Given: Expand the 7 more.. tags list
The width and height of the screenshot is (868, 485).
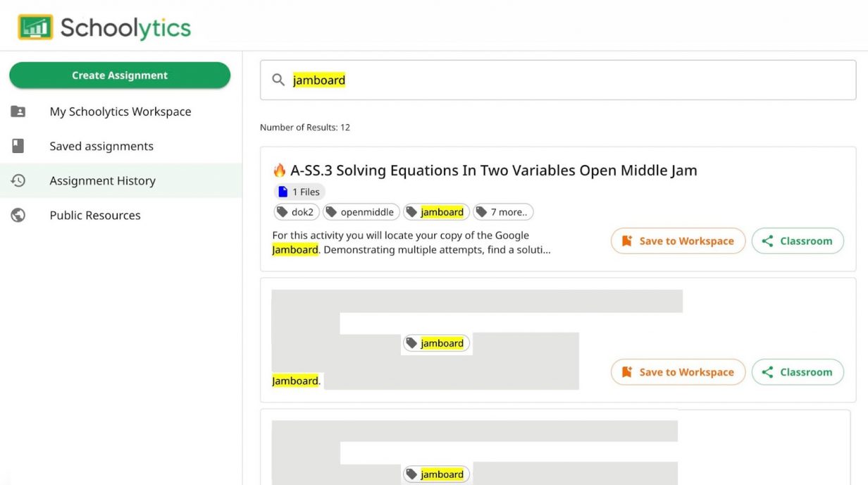Looking at the screenshot, I should pyautogui.click(x=503, y=211).
